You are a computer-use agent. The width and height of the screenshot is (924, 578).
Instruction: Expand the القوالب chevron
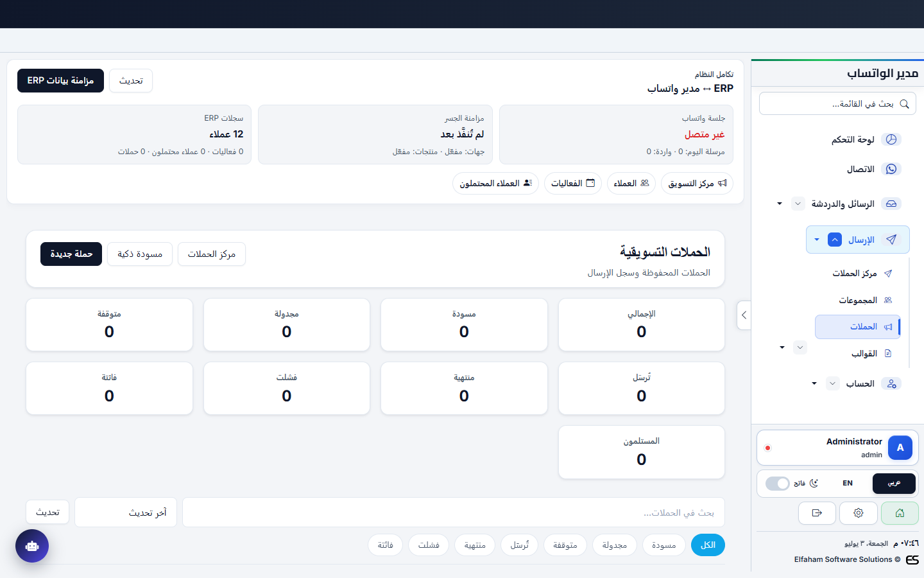coord(800,347)
